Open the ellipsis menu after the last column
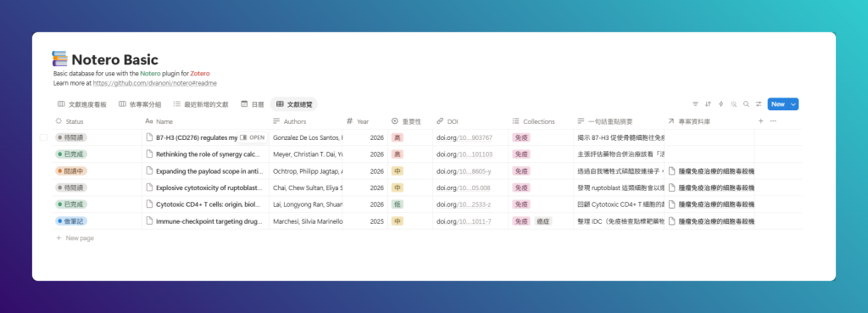 [773, 120]
